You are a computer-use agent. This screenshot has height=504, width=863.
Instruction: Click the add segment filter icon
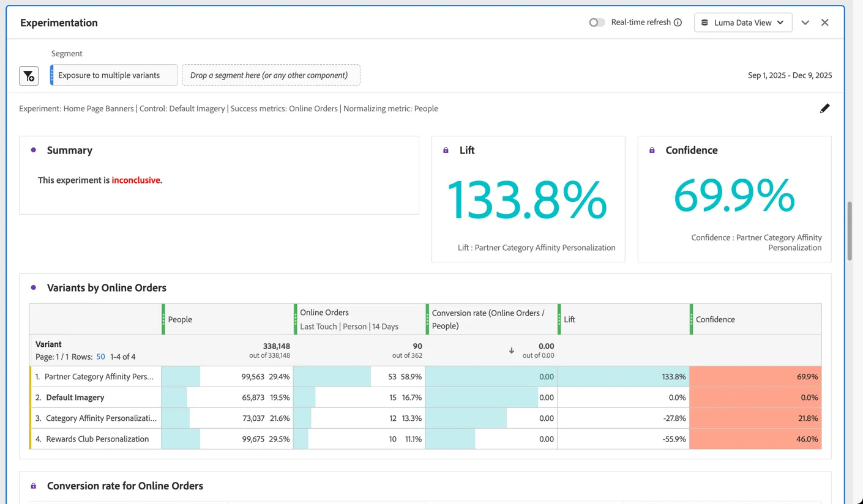[29, 76]
